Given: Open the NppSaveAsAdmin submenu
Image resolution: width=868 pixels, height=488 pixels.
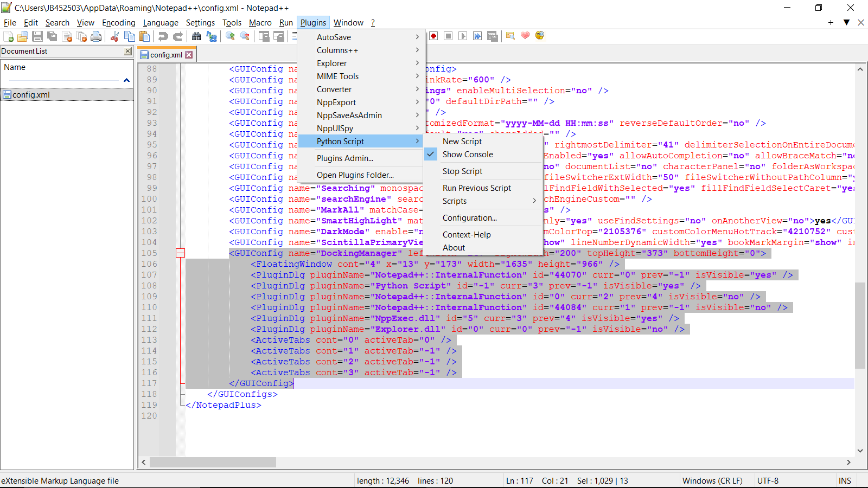Looking at the screenshot, I should tap(361, 115).
